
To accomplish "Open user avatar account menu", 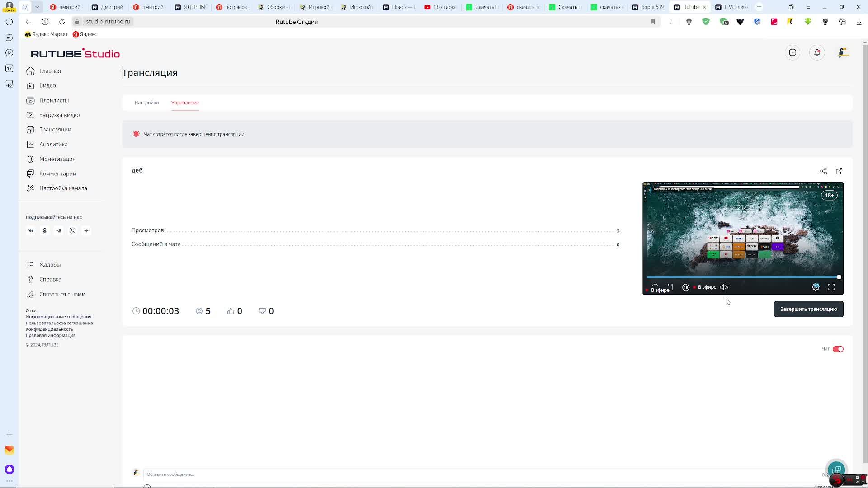I will click(843, 53).
